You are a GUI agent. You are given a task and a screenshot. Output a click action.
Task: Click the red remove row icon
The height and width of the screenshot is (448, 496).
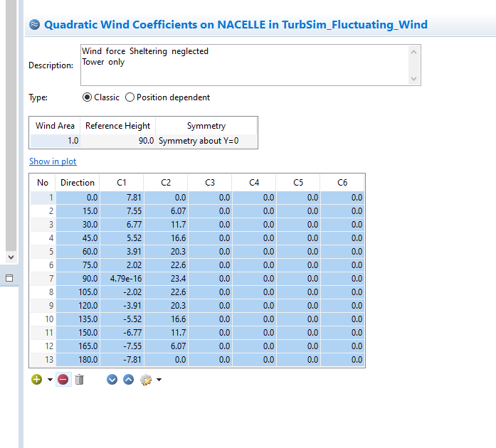(x=63, y=380)
